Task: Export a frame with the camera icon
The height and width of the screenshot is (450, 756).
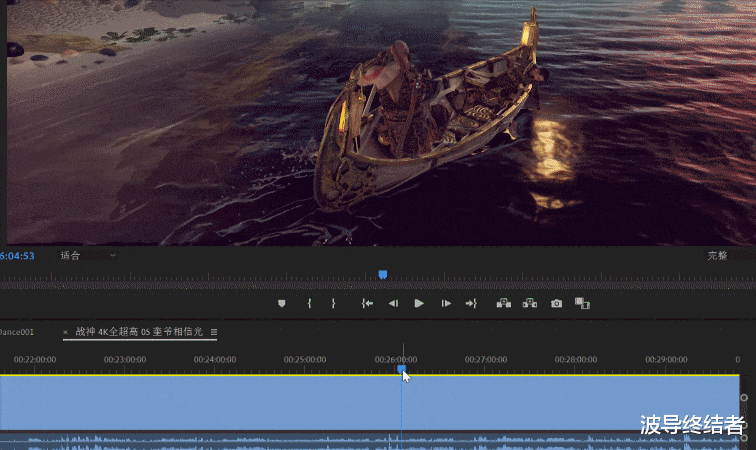Action: pyautogui.click(x=557, y=303)
